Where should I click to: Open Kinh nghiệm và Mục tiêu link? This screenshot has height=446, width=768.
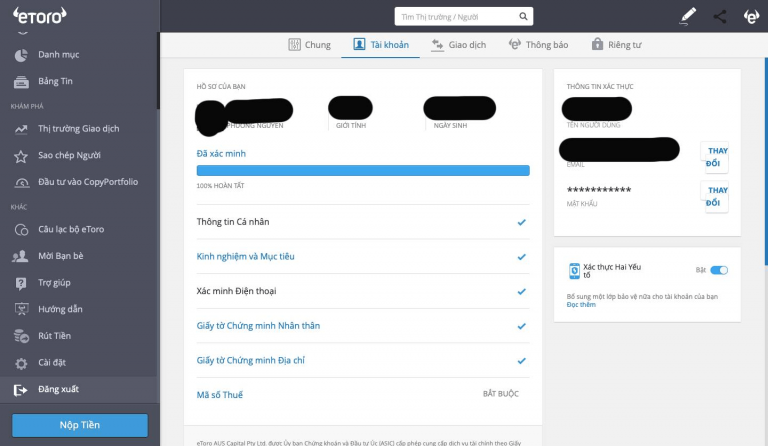245,257
